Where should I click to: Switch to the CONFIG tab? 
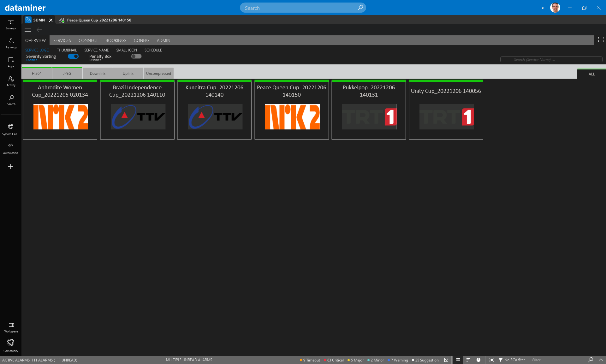click(x=141, y=40)
